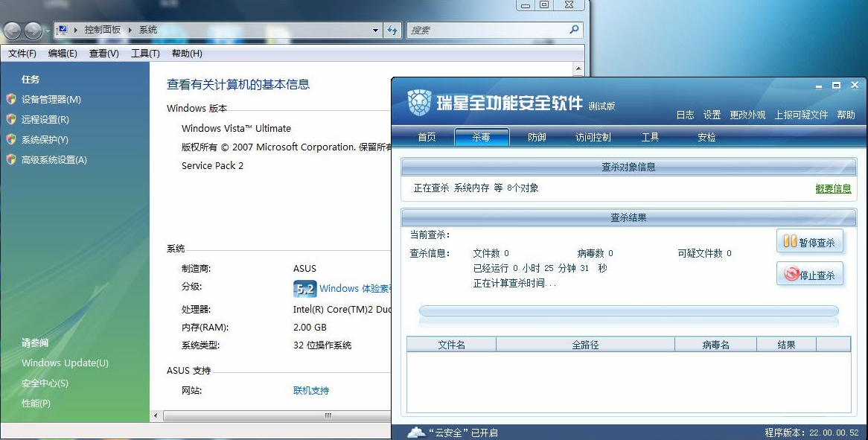Click the 程序版本: 22.00.00.52 text

pyautogui.click(x=811, y=433)
